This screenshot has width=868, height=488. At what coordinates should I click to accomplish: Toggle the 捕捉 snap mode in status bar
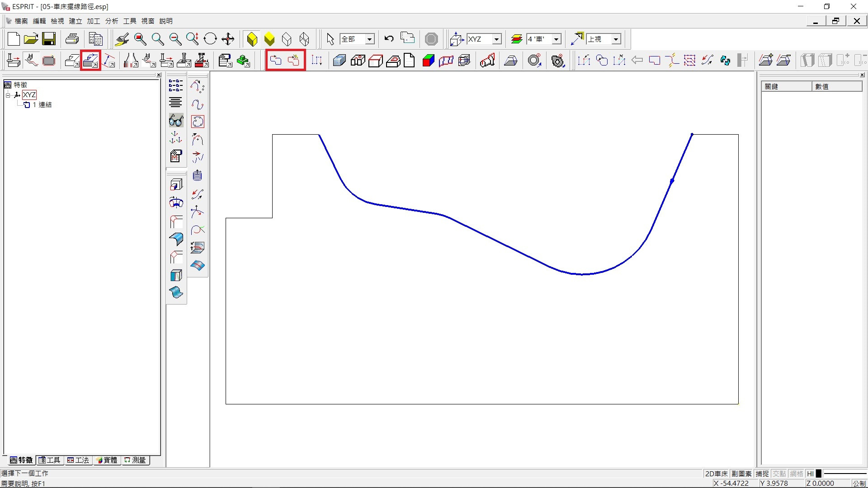pyautogui.click(x=762, y=474)
